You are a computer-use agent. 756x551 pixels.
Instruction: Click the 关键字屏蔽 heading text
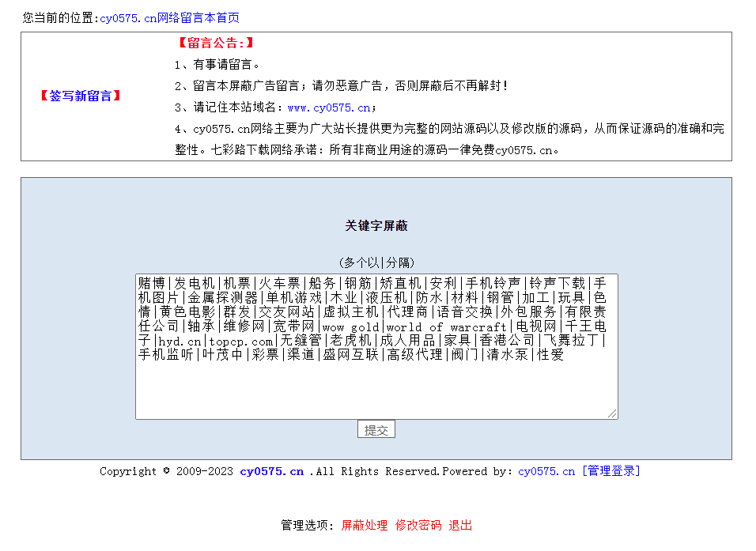click(376, 225)
